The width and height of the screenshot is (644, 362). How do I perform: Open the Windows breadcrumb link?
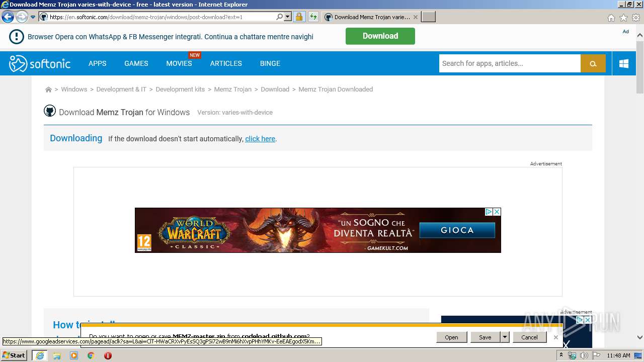click(74, 89)
